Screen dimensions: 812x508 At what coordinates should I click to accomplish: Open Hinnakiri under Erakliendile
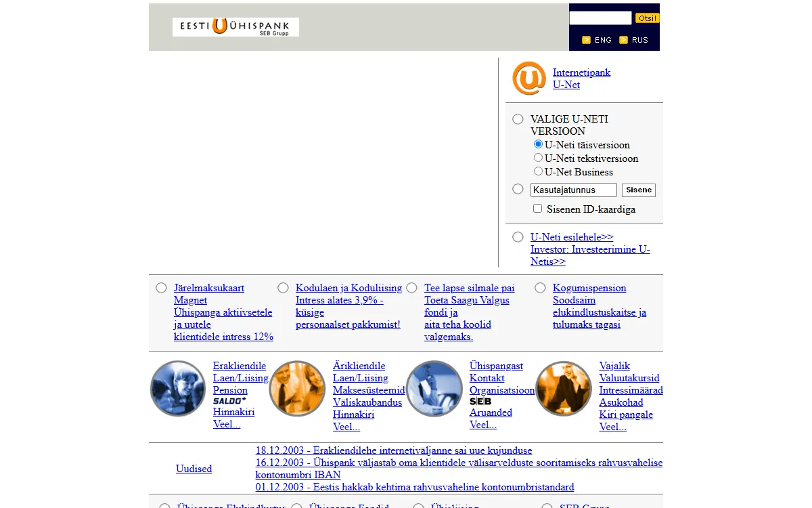[233, 412]
